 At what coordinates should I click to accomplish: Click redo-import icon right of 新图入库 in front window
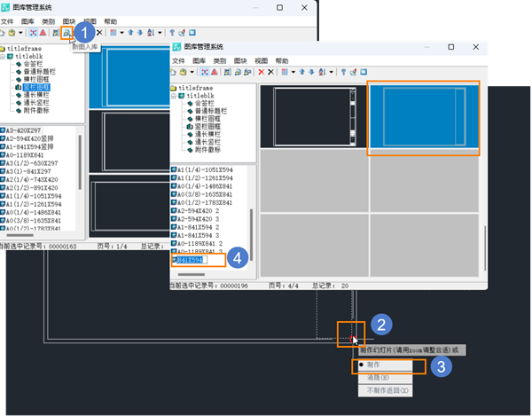point(248,72)
